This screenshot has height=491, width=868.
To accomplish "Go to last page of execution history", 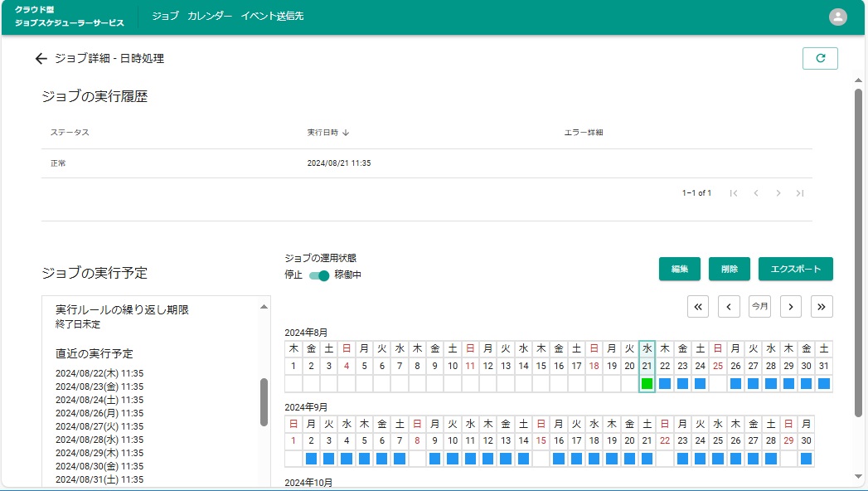I will click(x=800, y=193).
